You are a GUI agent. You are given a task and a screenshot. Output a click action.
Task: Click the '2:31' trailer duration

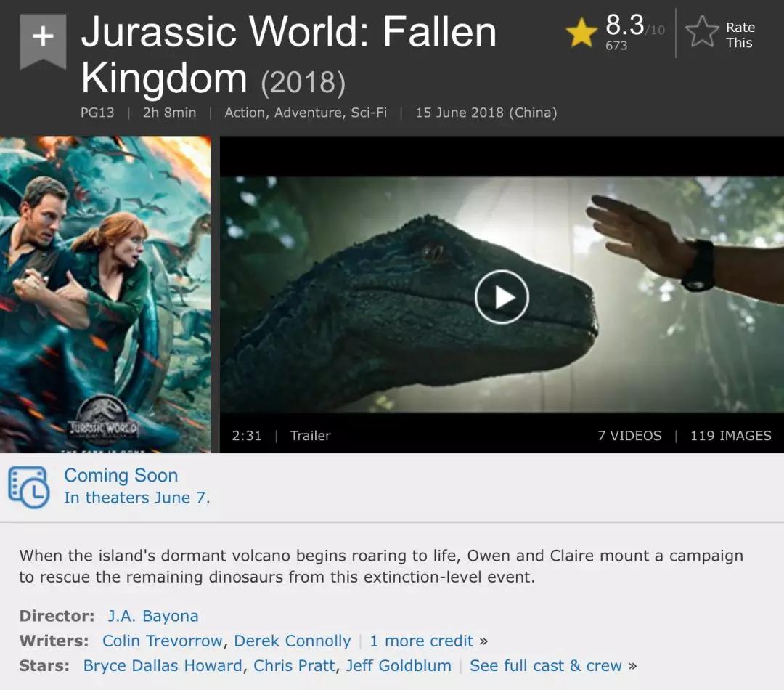pos(247,436)
